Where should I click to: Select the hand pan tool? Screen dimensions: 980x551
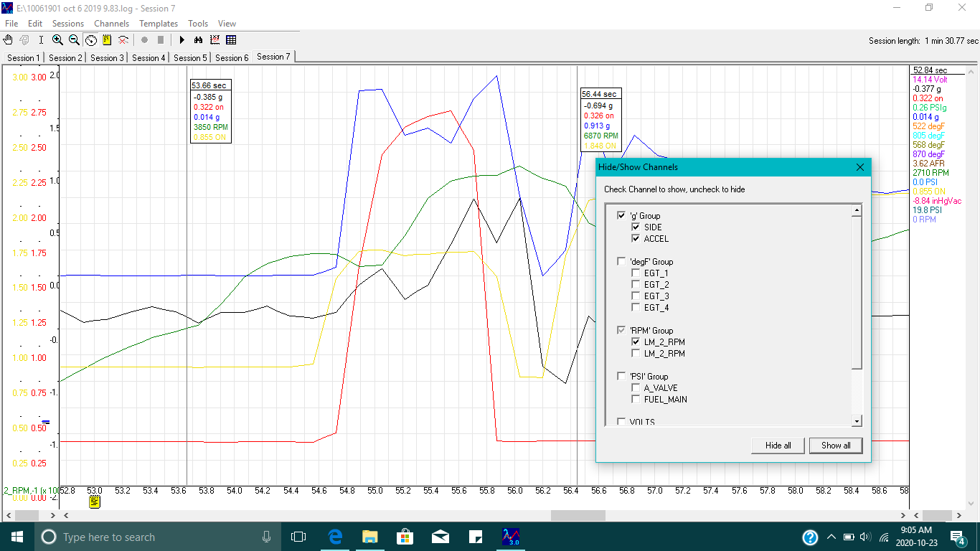[x=9, y=40]
